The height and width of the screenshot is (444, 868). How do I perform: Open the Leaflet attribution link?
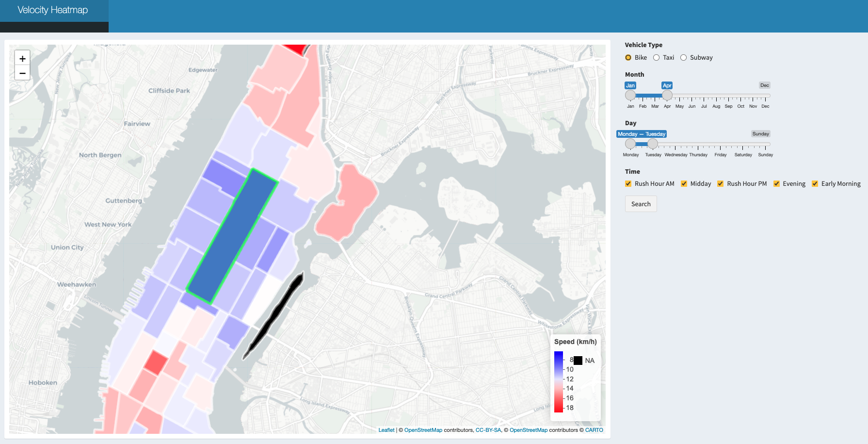coord(386,430)
